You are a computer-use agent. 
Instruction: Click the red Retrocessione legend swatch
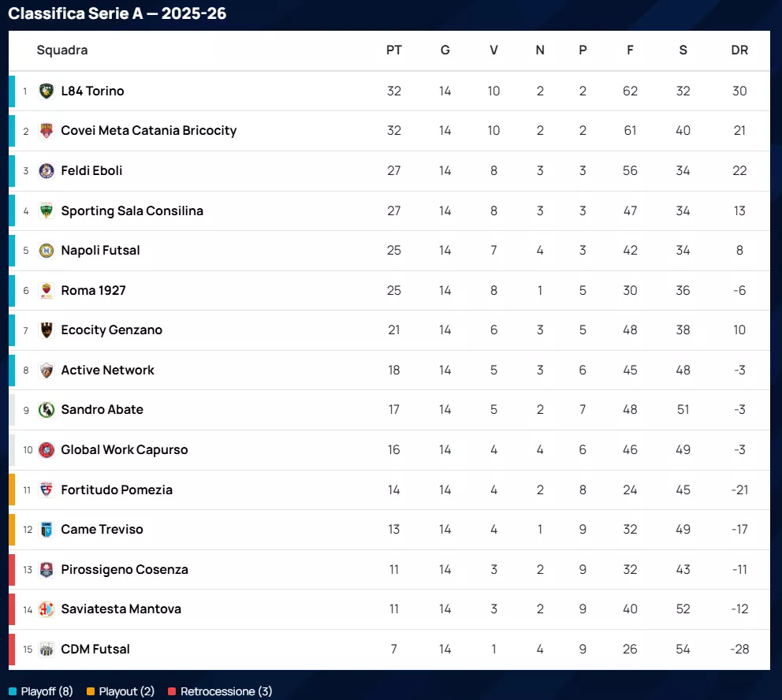pyautogui.click(x=172, y=692)
